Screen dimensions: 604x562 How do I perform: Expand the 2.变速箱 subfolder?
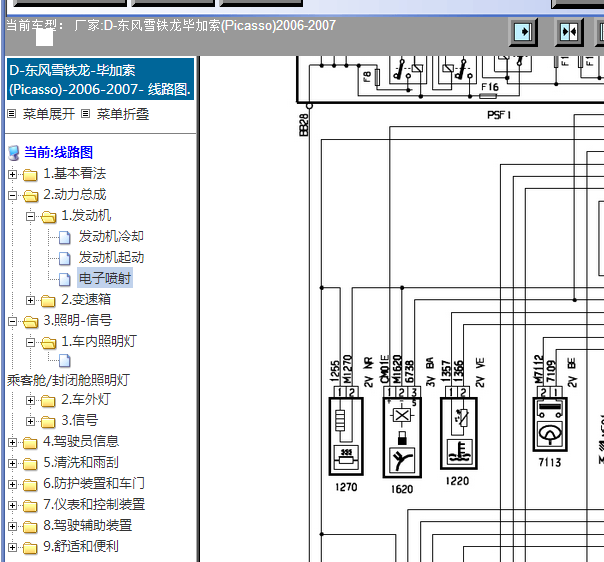tap(30, 300)
